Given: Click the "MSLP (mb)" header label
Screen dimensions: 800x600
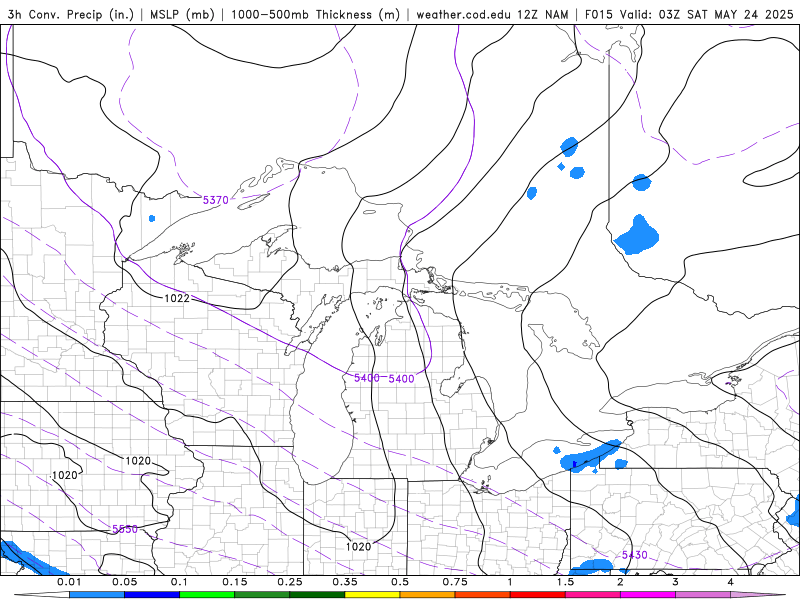Looking at the screenshot, I should pos(182,14).
